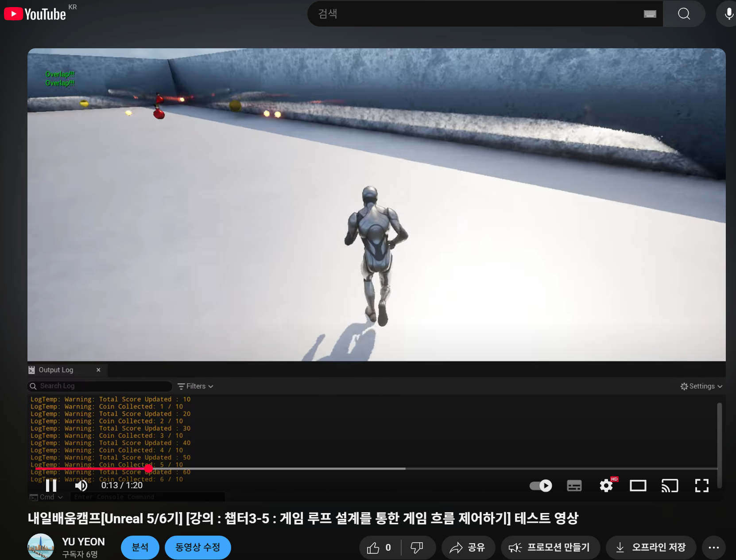Screen dimensions: 736x560
Task: Open the YouTube home logo
Action: 35,14
